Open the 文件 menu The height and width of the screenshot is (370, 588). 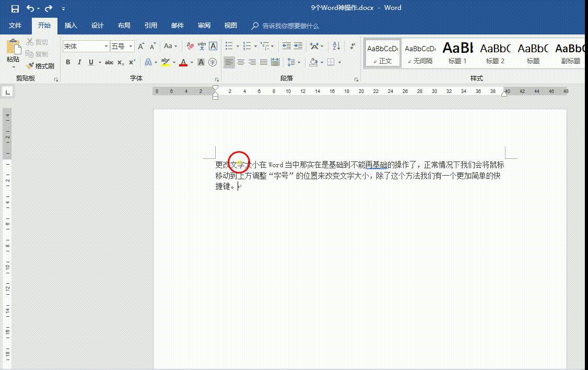click(16, 25)
